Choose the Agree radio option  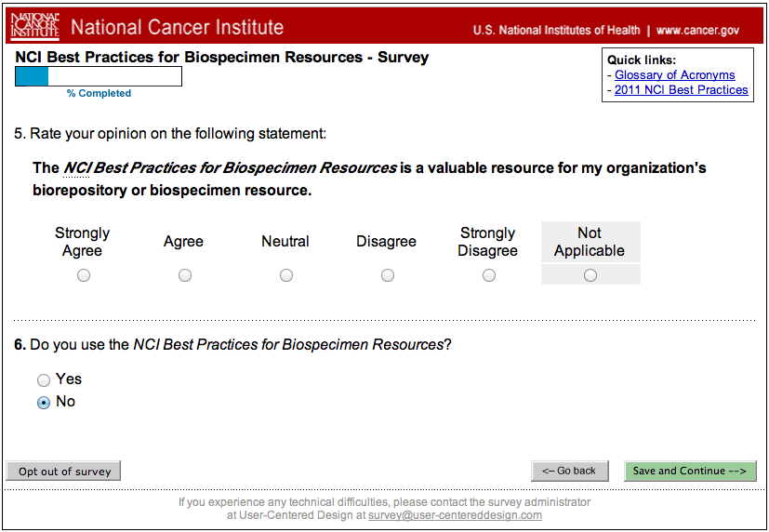coord(185,276)
